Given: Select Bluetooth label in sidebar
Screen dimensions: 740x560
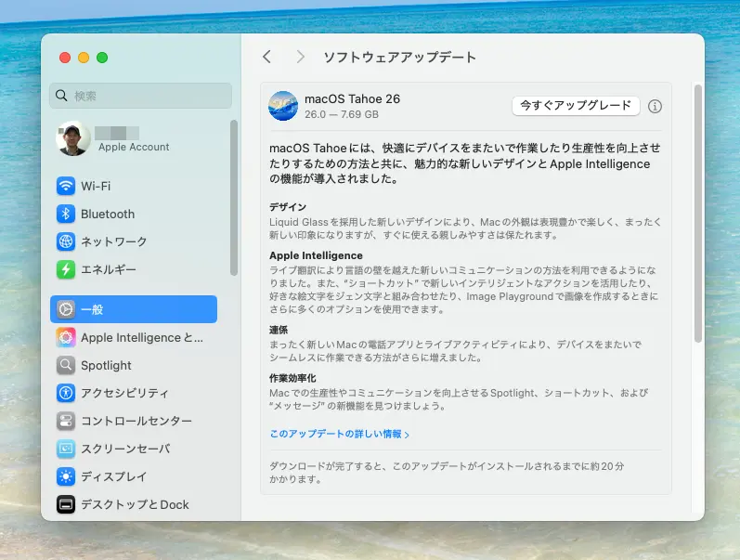Looking at the screenshot, I should pos(108,214).
